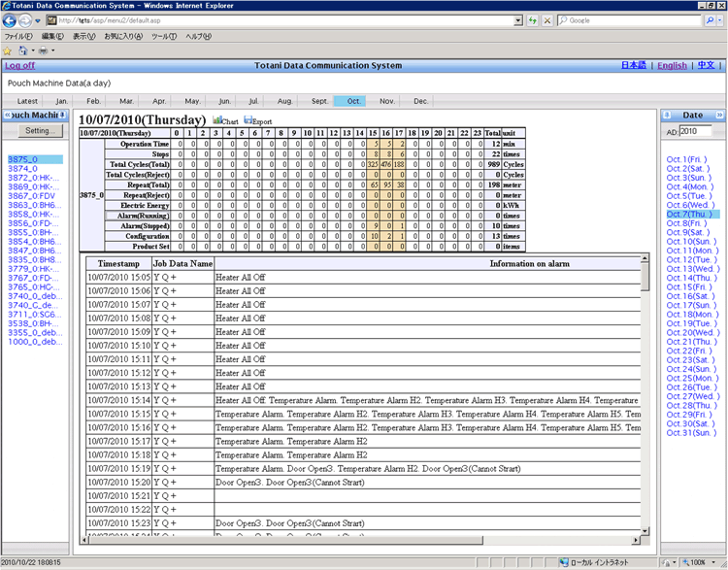This screenshot has width=728, height=570.
Task: Open the ツール(T) menu
Action: point(164,36)
